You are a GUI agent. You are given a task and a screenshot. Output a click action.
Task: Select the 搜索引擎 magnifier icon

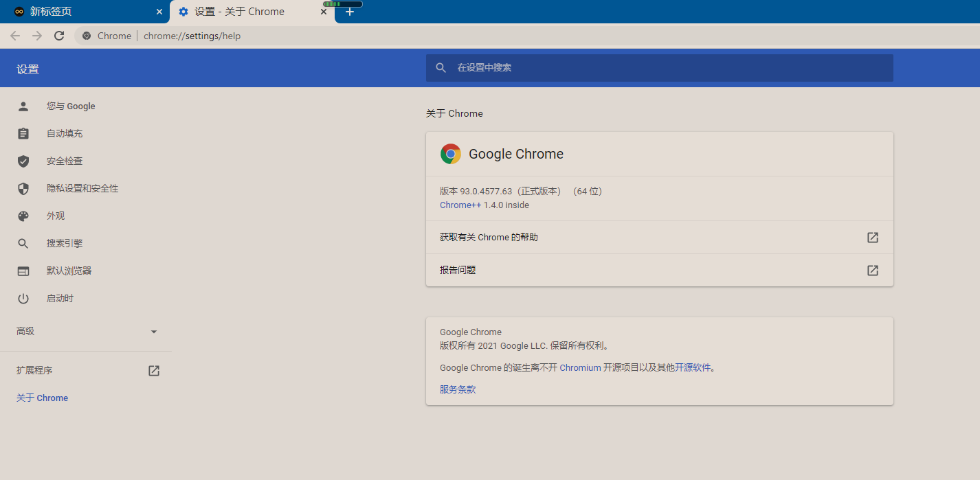[x=23, y=243]
